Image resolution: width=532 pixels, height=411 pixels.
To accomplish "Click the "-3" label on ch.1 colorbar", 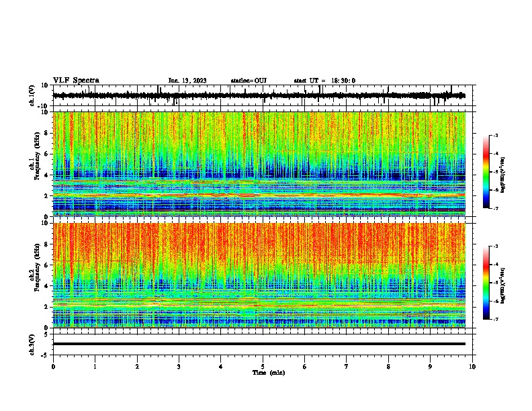I will tap(496, 135).
